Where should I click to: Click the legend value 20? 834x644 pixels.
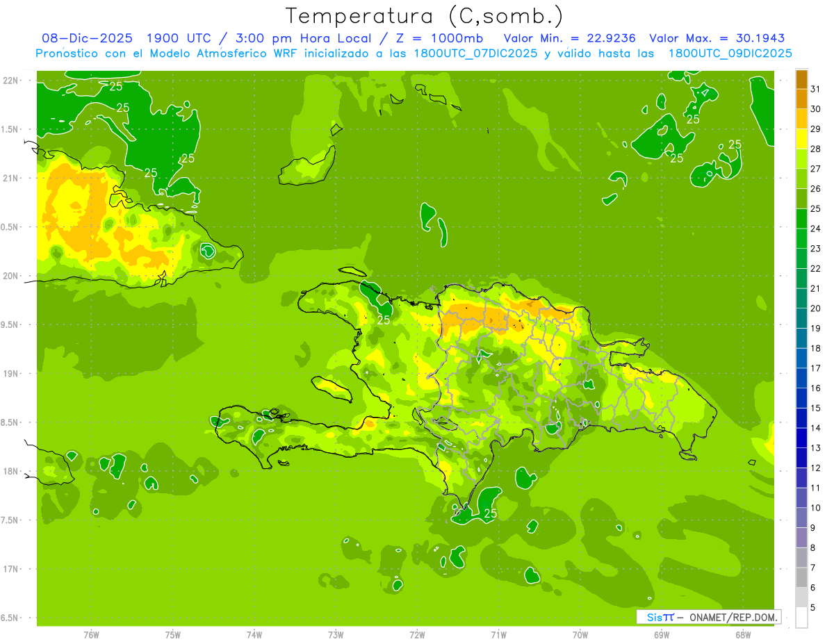pyautogui.click(x=816, y=308)
